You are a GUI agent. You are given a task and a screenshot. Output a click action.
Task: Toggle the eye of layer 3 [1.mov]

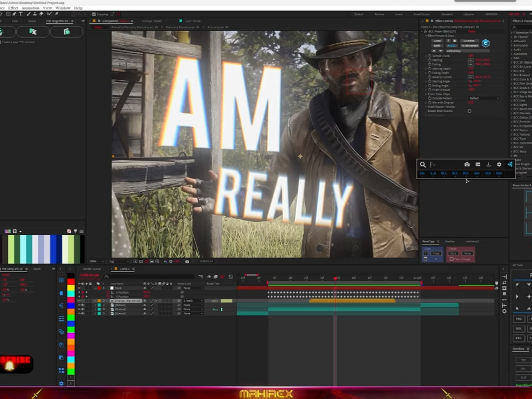coord(79,305)
